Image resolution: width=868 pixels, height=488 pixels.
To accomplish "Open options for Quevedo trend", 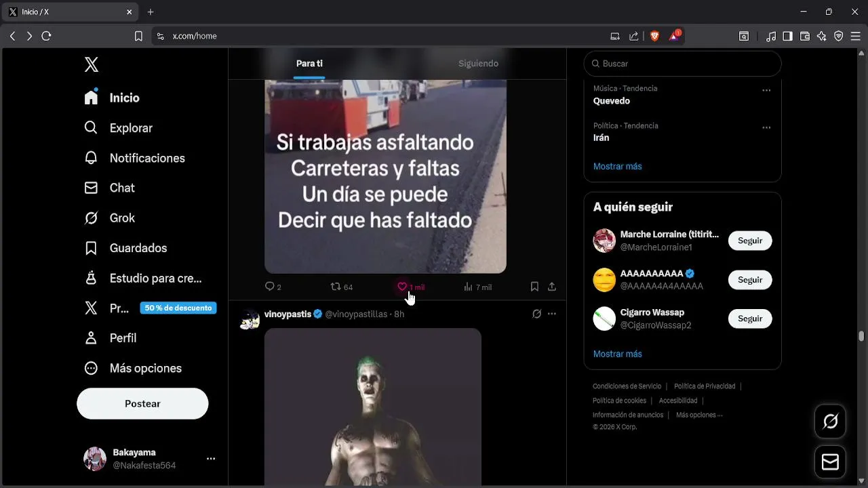I will [766, 90].
